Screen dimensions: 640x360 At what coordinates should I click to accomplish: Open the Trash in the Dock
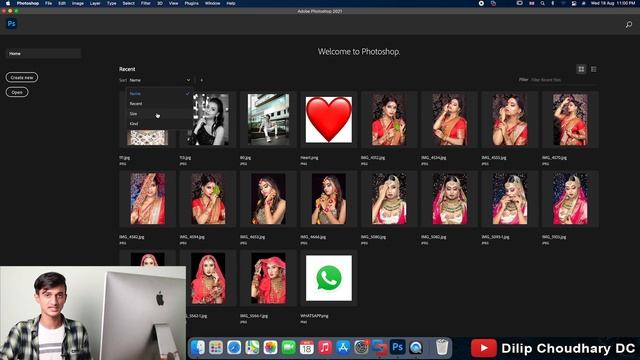[442, 348]
